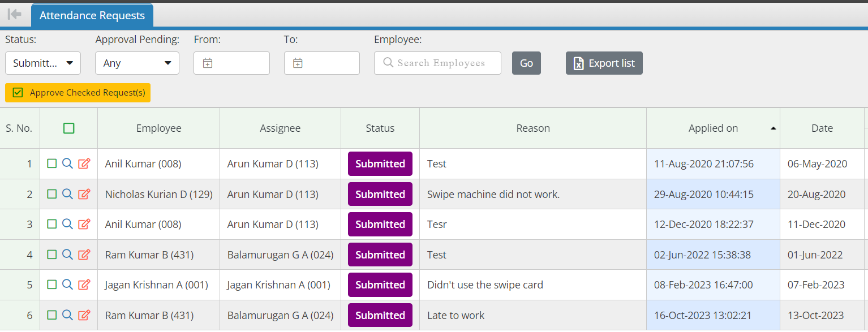Tick the checkbox for row 5, Jagan Krishnan A
Screen dimensions: 868x332
[x=51, y=284]
